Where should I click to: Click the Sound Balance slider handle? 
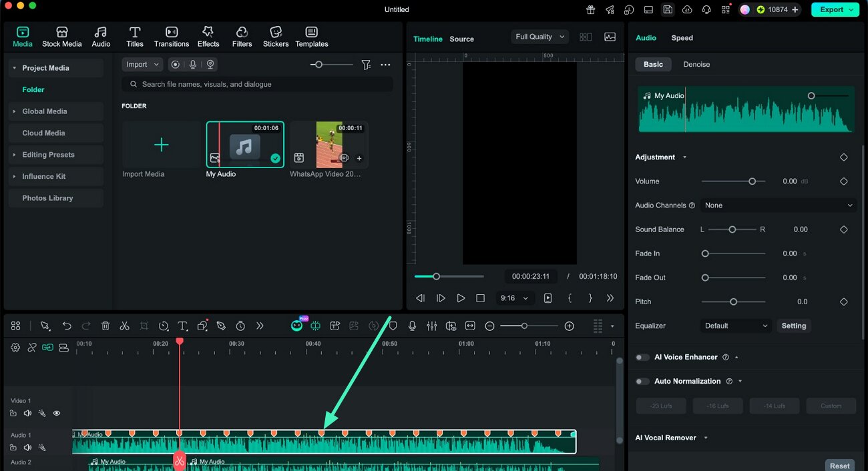point(732,229)
